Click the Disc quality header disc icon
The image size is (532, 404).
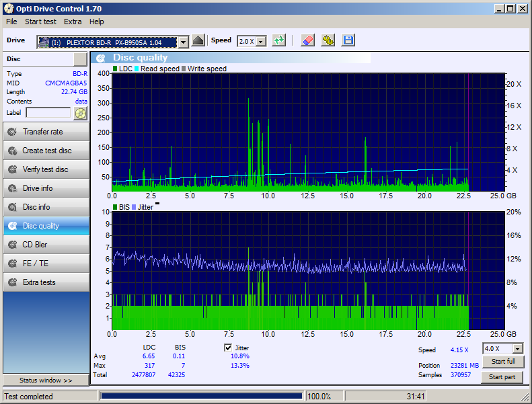101,58
